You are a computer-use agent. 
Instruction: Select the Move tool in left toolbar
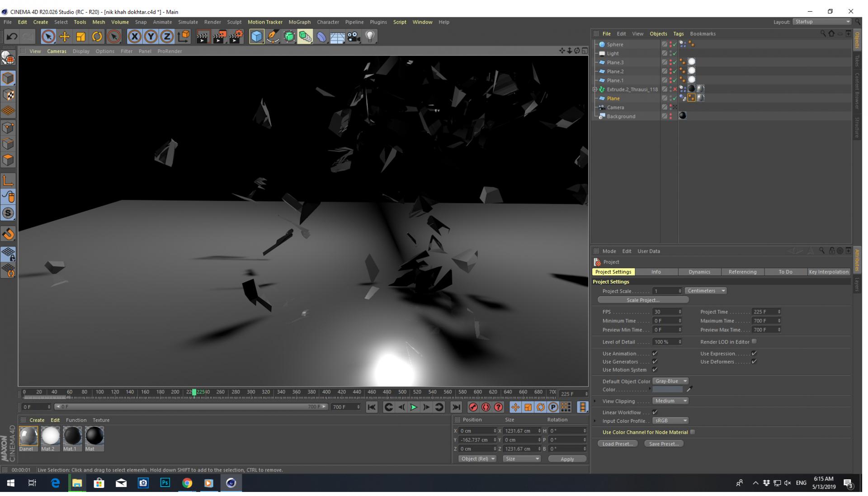coord(65,36)
